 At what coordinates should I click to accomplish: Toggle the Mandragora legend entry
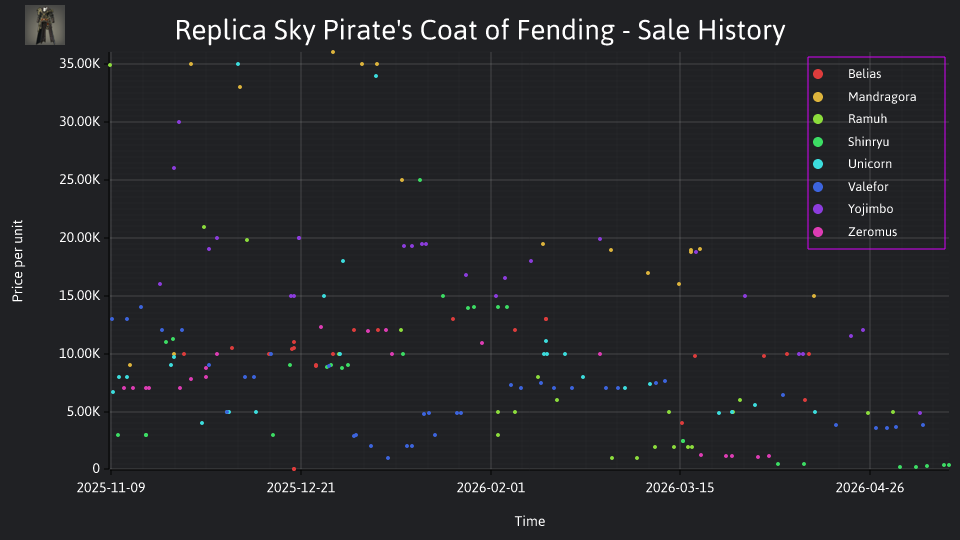pos(864,97)
